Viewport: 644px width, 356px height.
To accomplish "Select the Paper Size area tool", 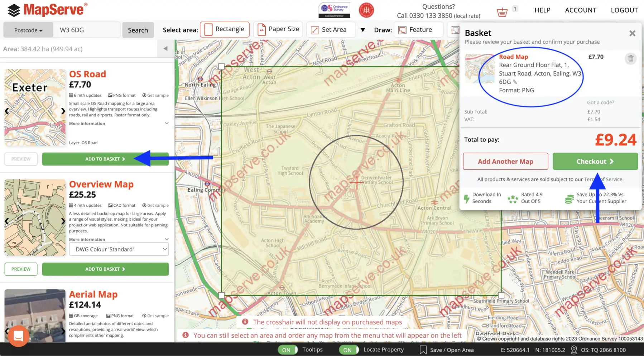I will click(x=278, y=29).
